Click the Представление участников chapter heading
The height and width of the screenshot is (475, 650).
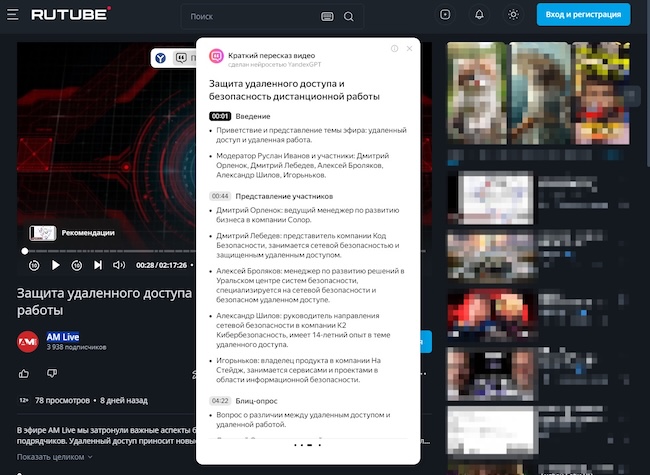pyautogui.click(x=284, y=196)
